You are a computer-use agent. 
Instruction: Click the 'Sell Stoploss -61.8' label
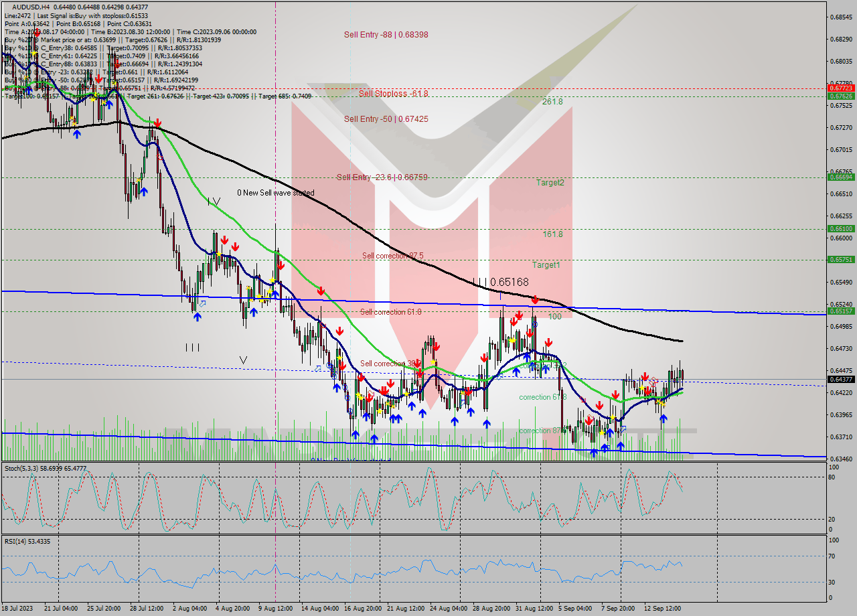pyautogui.click(x=393, y=94)
